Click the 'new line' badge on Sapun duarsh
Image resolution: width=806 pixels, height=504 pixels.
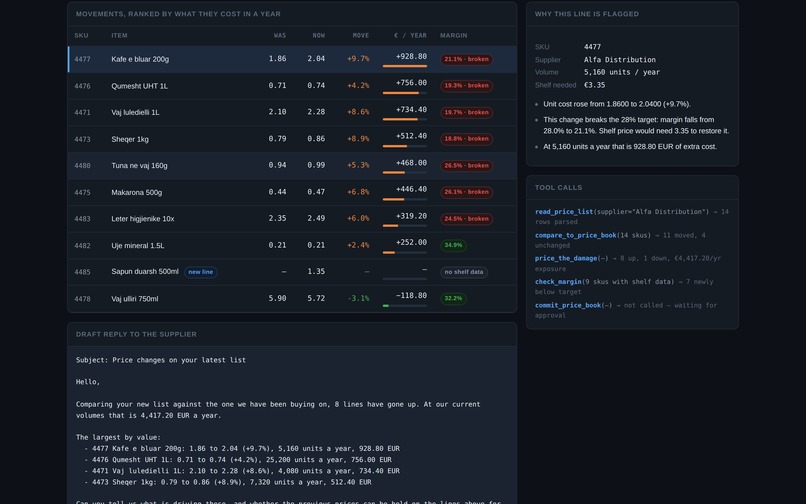click(x=200, y=272)
